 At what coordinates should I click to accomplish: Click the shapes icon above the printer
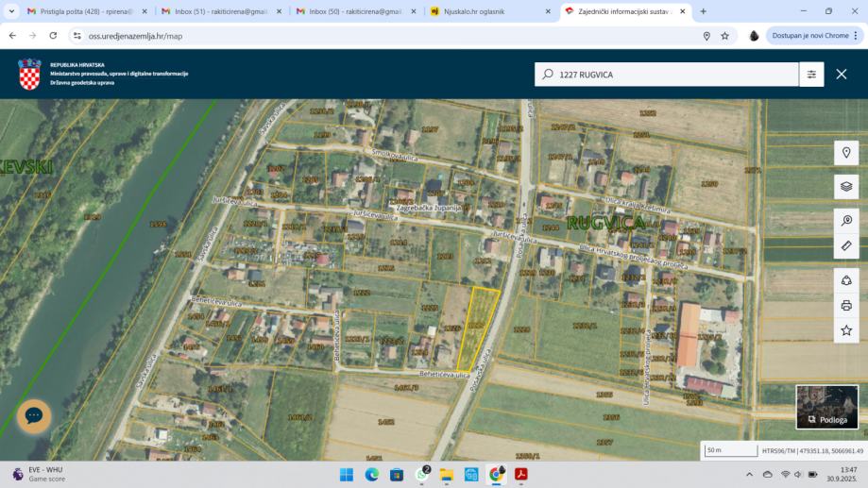846,279
